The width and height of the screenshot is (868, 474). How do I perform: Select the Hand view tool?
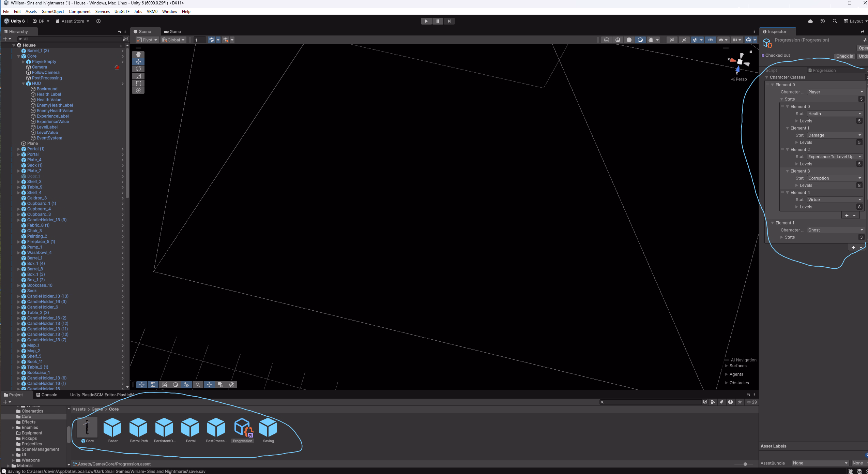click(x=138, y=55)
